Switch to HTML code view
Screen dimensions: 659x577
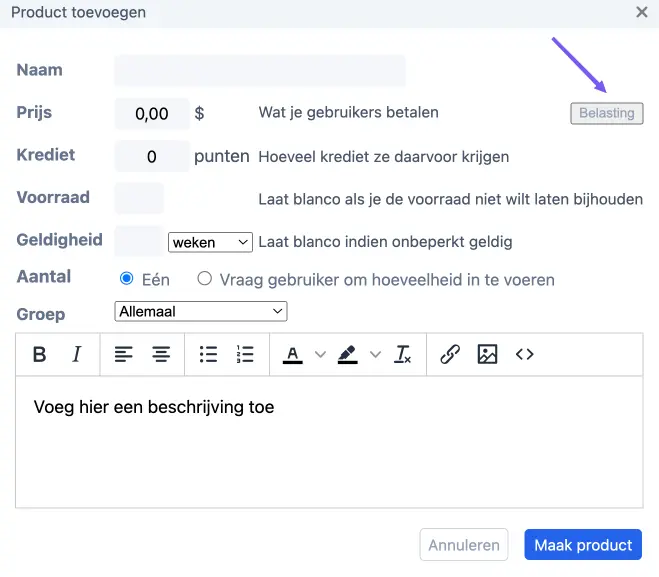(525, 354)
